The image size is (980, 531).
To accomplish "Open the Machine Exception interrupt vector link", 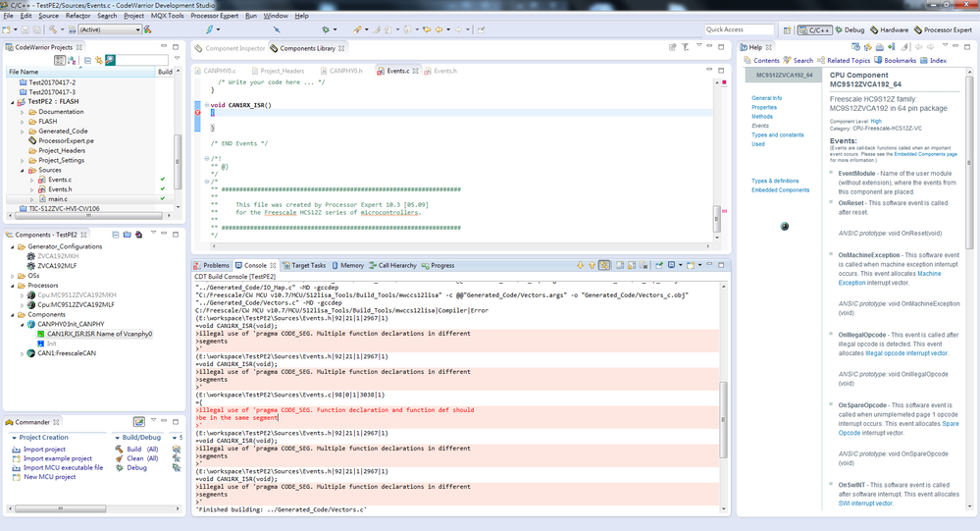I will pos(890,279).
